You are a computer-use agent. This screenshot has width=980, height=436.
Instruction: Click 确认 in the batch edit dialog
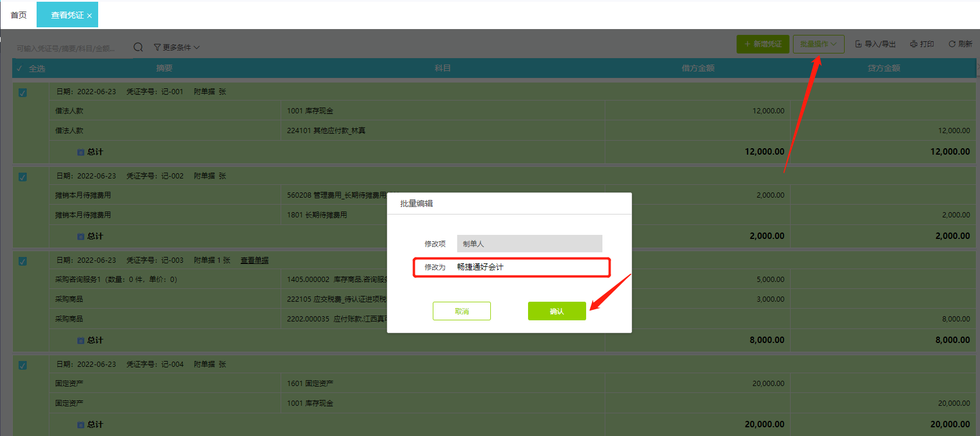557,311
